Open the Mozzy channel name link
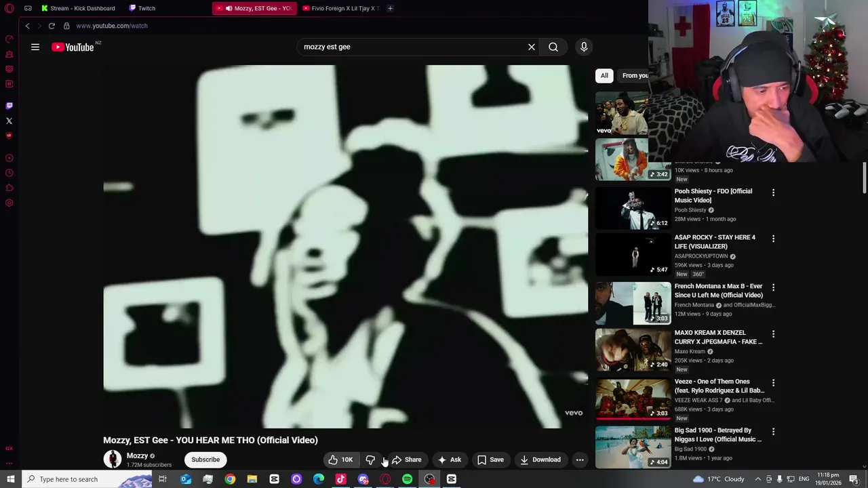868x488 pixels. tap(137, 455)
